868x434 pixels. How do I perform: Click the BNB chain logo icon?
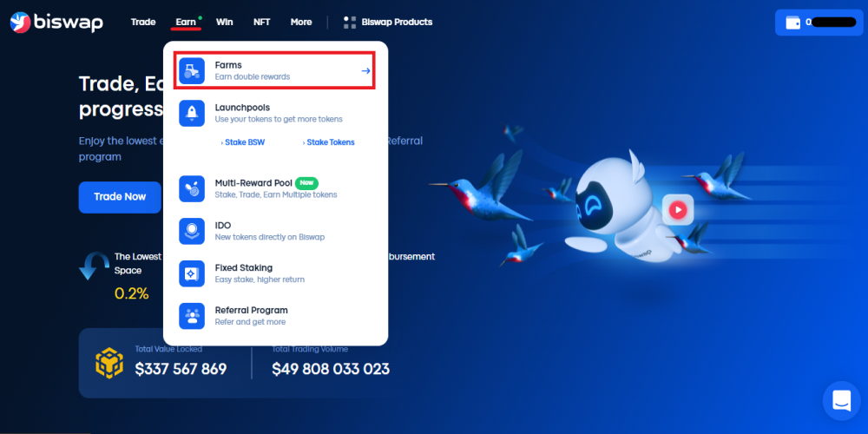click(109, 363)
